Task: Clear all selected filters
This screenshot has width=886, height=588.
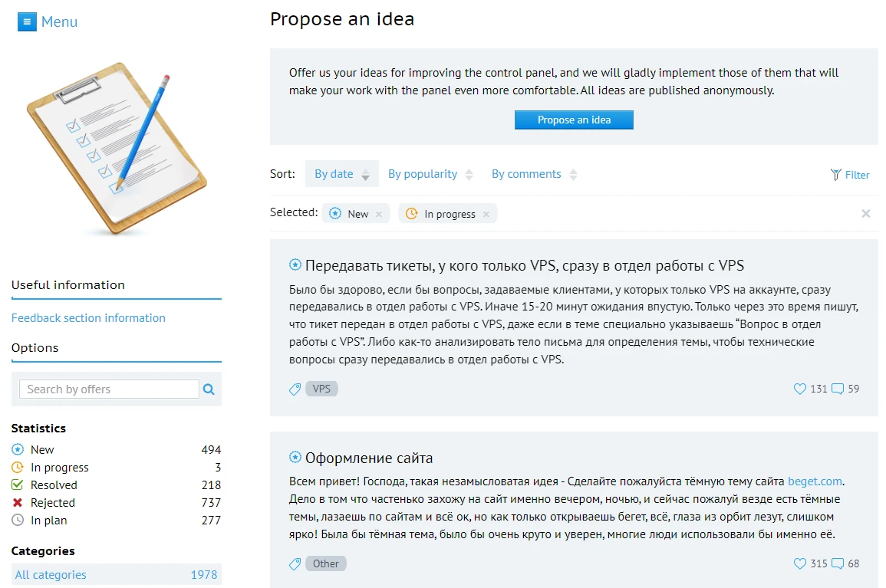Action: pos(866,213)
